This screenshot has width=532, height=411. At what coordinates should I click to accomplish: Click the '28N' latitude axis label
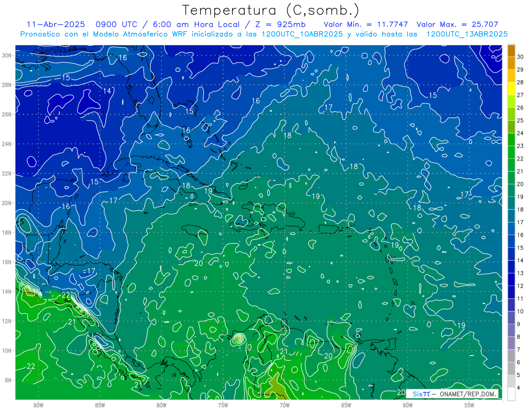point(8,85)
